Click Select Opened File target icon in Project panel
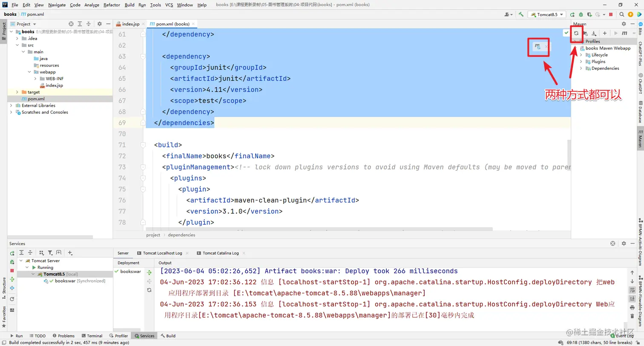Image resolution: width=644 pixels, height=346 pixels. coord(71,24)
